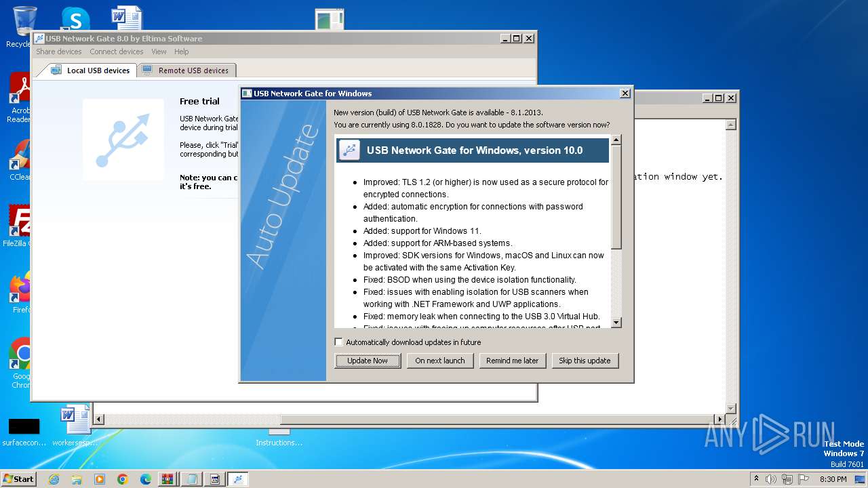
Task: Click the large USB logo in Free trial panel
Action: (x=123, y=140)
